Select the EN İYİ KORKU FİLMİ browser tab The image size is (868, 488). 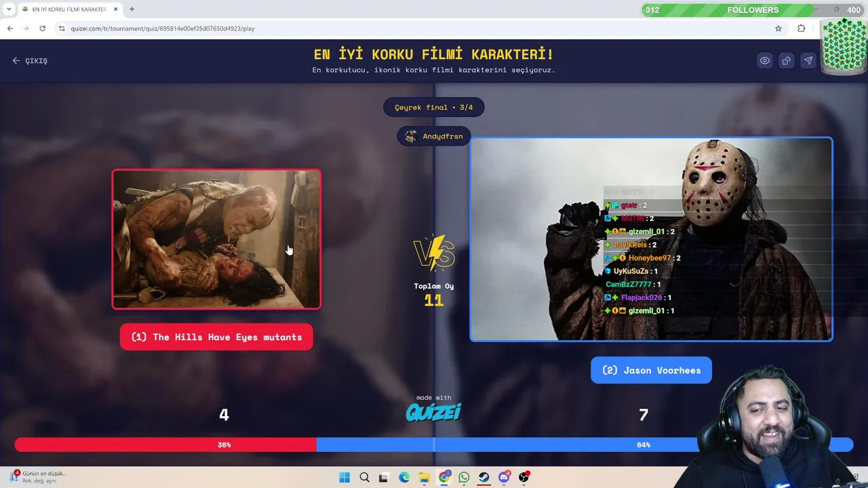click(68, 9)
